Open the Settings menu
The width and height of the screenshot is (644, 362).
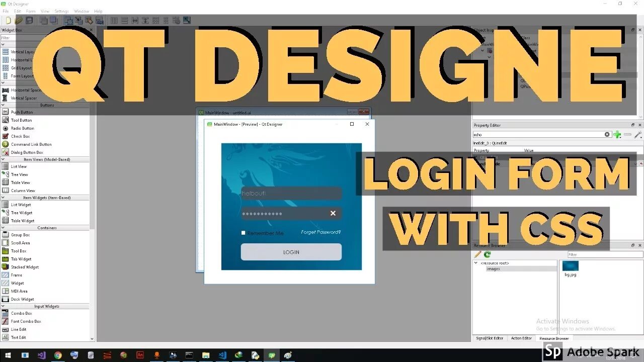tap(61, 11)
